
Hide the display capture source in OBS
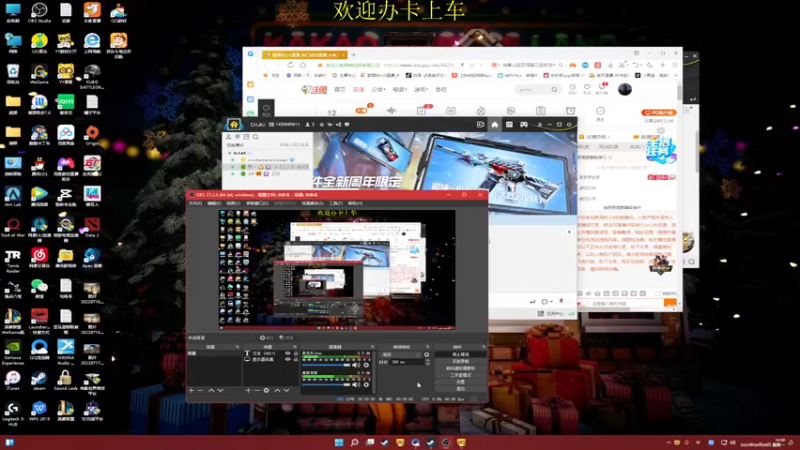click(x=288, y=360)
